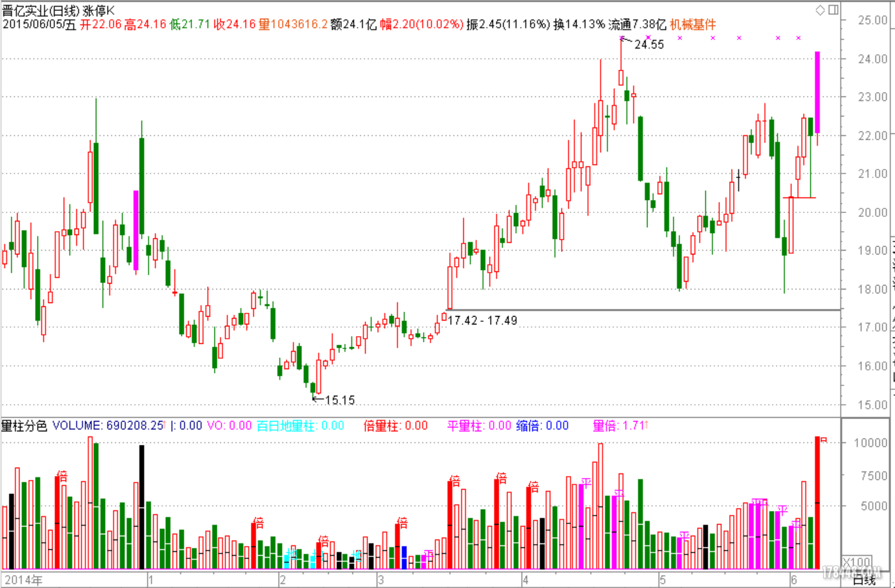Screen dimensions: 895x588
Task: Click month 2 marker on time axis
Action: (283, 580)
